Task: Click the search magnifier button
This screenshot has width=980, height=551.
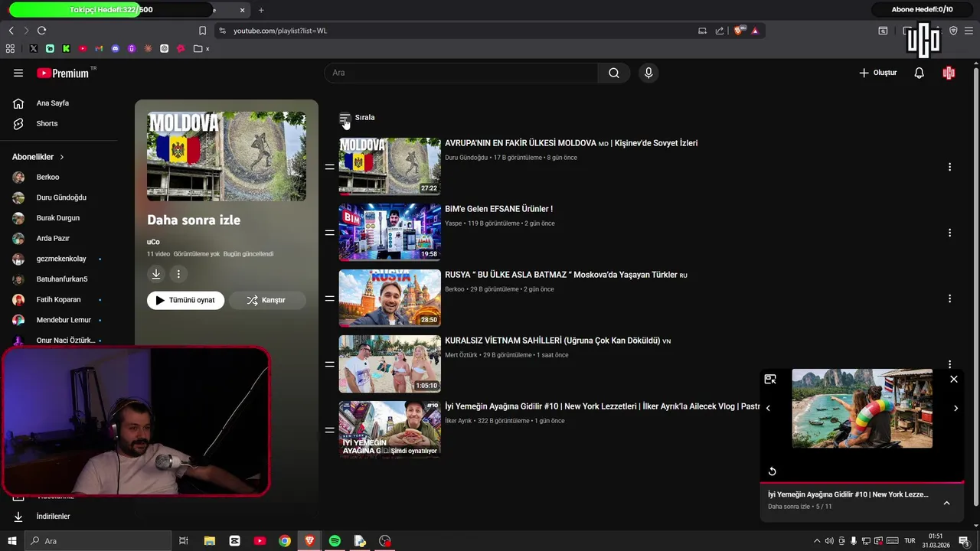Action: click(614, 73)
